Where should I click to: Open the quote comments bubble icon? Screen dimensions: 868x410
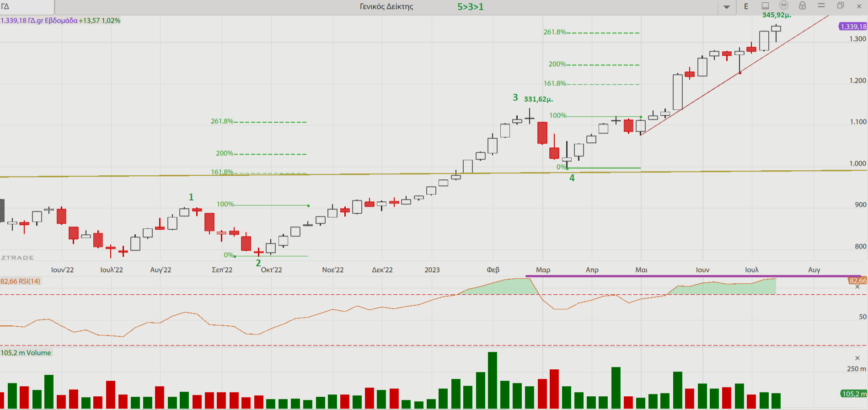click(x=784, y=5)
